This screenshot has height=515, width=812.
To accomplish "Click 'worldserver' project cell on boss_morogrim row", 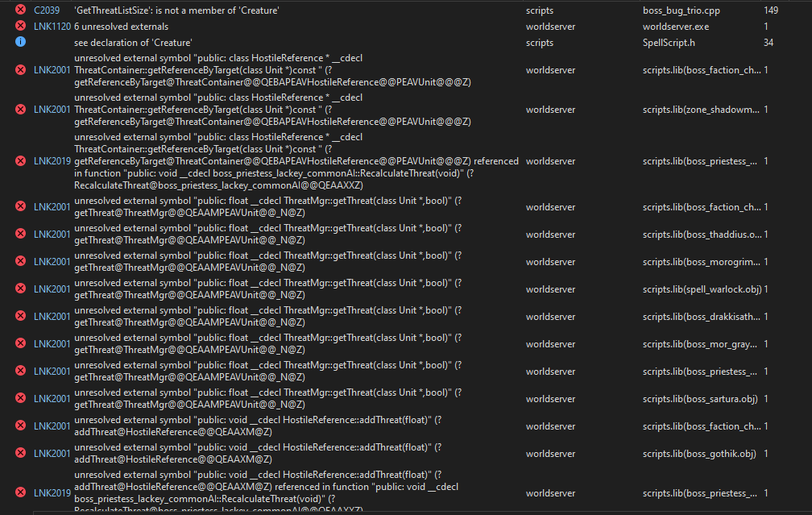I will (x=550, y=262).
